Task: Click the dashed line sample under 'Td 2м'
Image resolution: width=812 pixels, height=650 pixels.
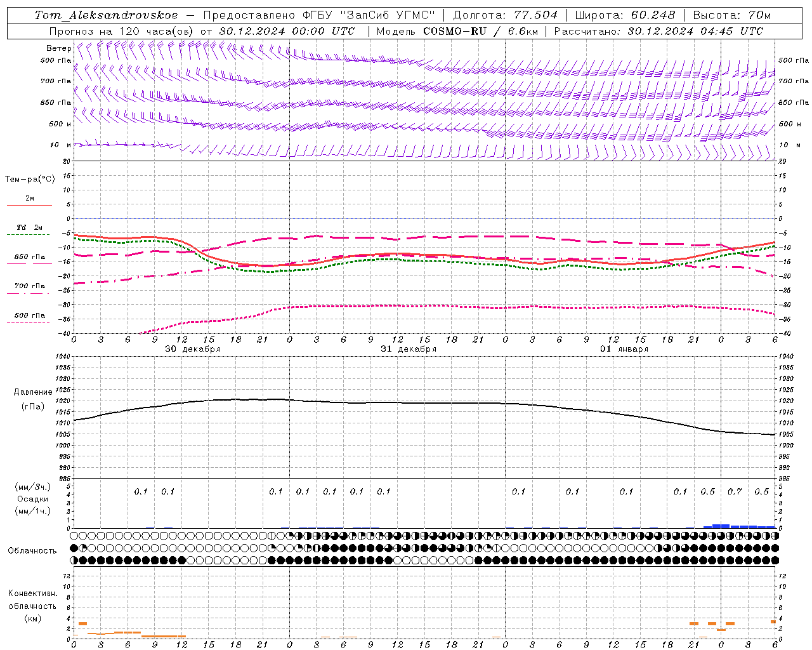Action: (28, 235)
